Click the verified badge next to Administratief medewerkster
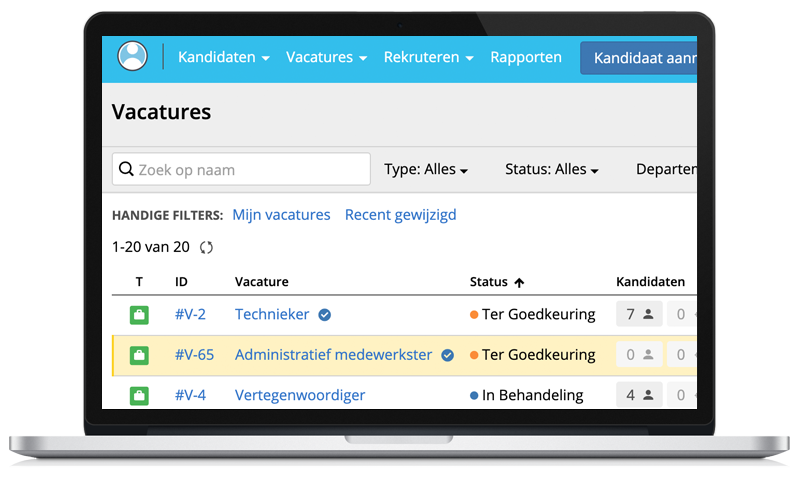This screenshot has width=800, height=494. [448, 355]
